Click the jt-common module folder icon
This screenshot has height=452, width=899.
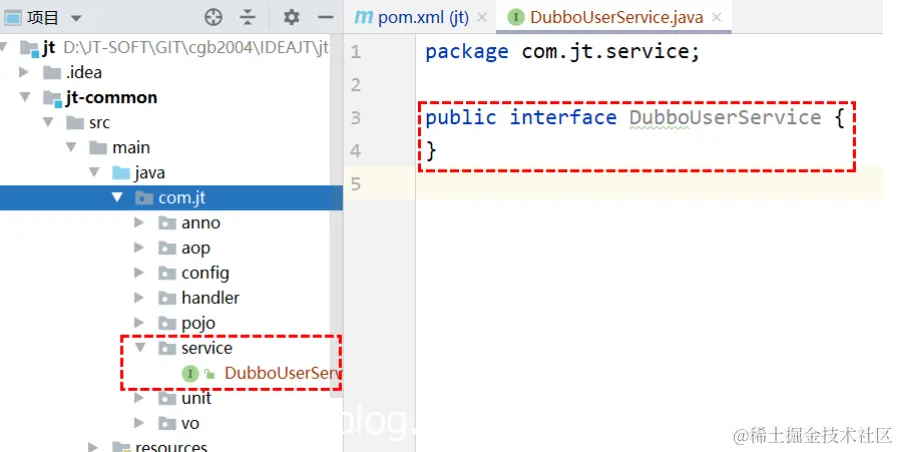53,98
